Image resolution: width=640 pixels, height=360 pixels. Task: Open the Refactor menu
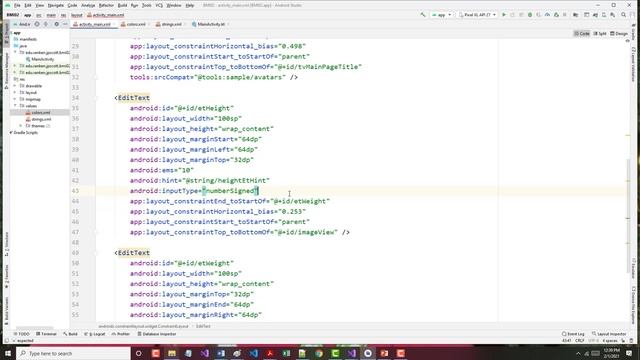point(106,5)
